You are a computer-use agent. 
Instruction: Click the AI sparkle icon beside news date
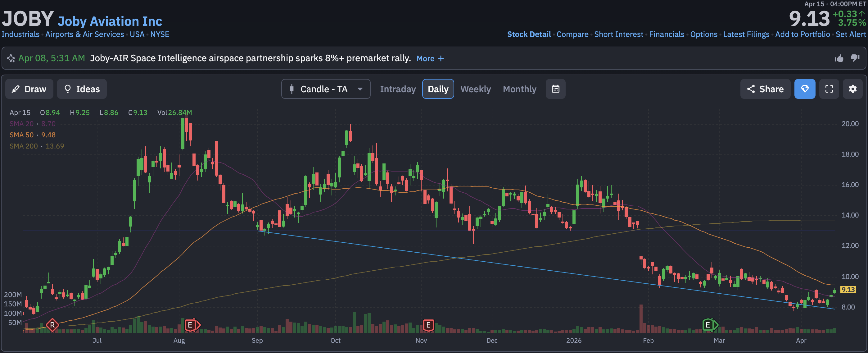(x=11, y=58)
